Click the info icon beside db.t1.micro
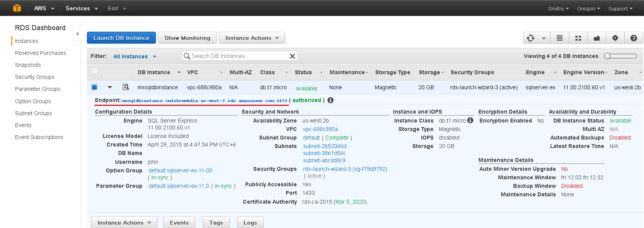This screenshot has width=644, height=228. tap(470, 120)
